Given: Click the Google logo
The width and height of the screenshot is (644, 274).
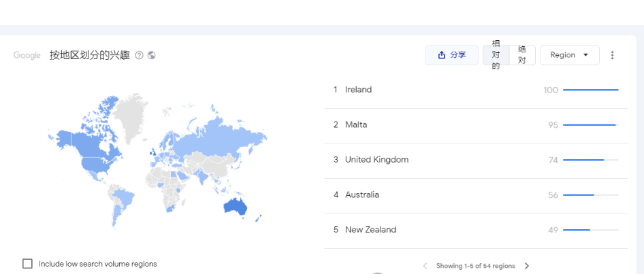Looking at the screenshot, I should click(x=27, y=55).
